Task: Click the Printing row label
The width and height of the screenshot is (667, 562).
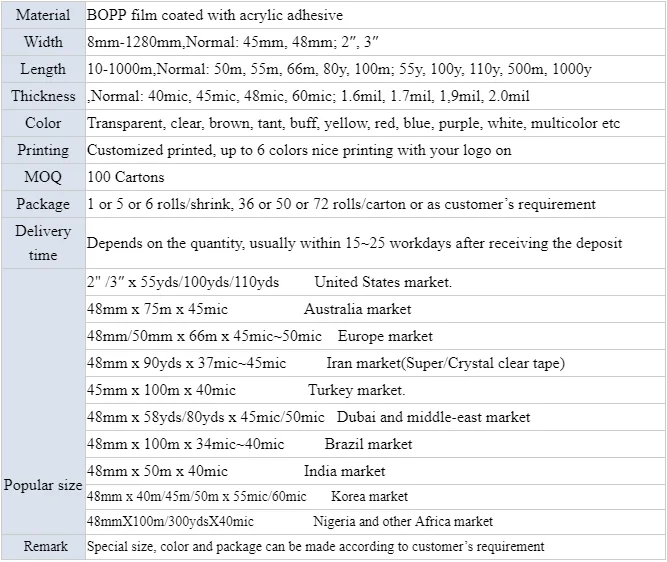Action: (43, 151)
